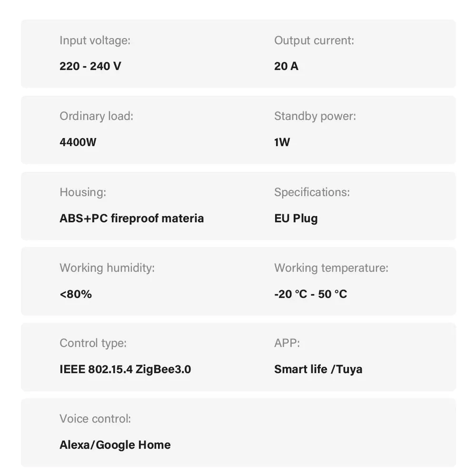Select ABS+PC fireproof materia text
This screenshot has width=476, height=474.
[x=131, y=218]
